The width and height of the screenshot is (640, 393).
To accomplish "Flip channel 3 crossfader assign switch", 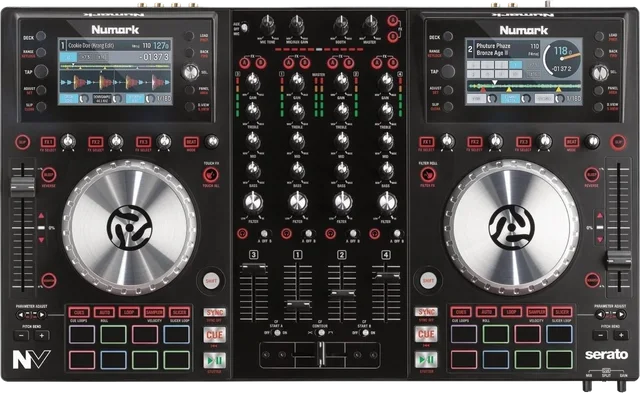I will pos(264,234).
